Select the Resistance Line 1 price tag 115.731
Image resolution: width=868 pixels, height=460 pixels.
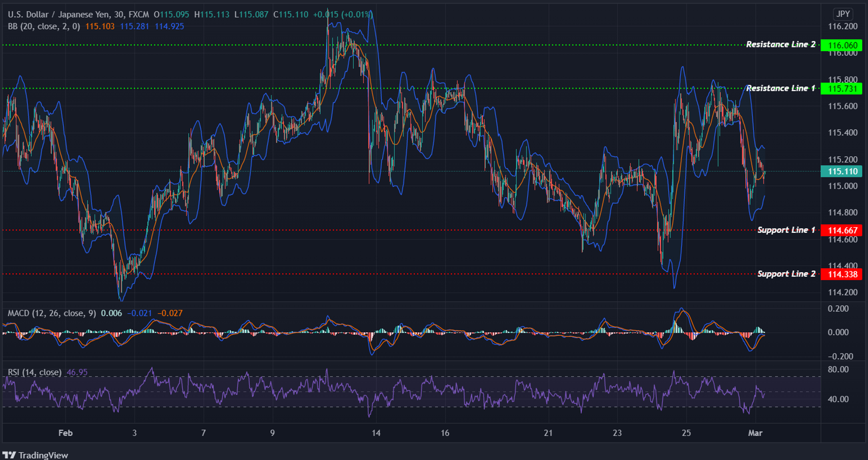841,89
